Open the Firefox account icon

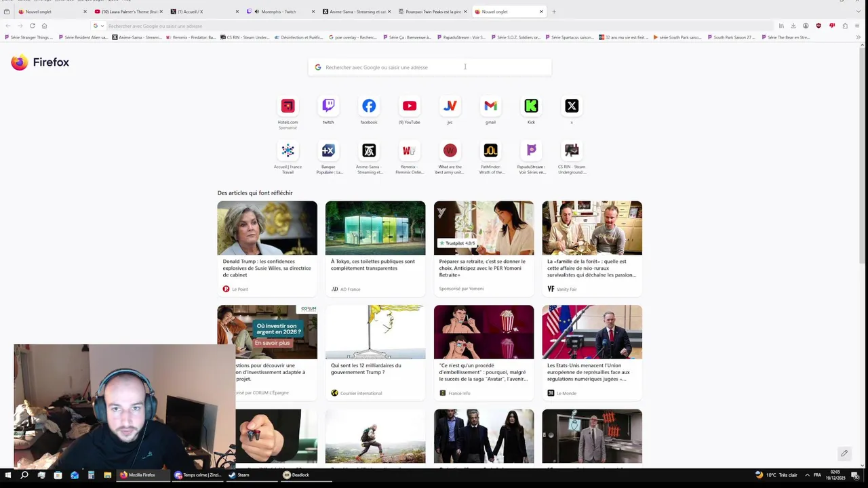tap(806, 26)
